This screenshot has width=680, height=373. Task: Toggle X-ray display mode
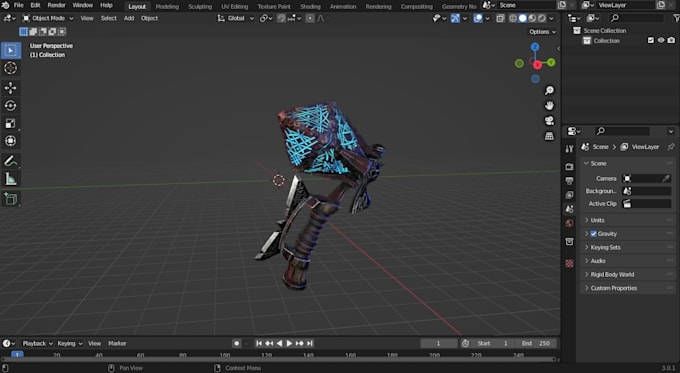point(500,18)
